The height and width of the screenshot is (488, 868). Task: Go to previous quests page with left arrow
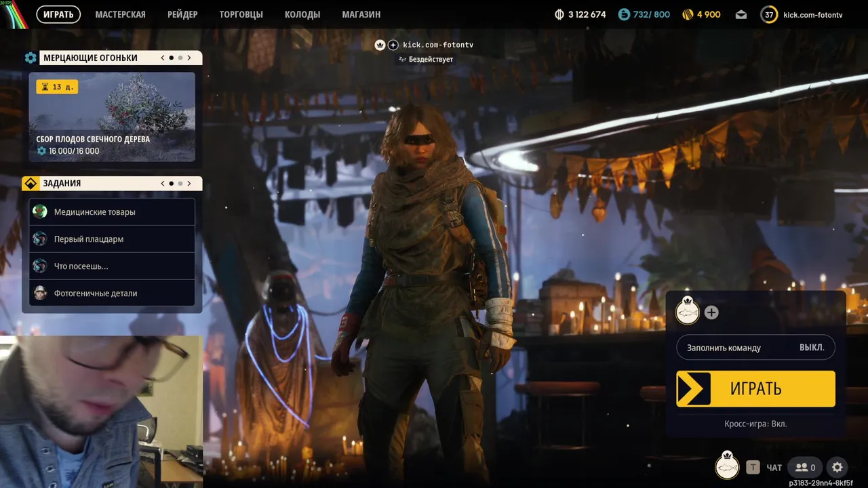(x=163, y=184)
